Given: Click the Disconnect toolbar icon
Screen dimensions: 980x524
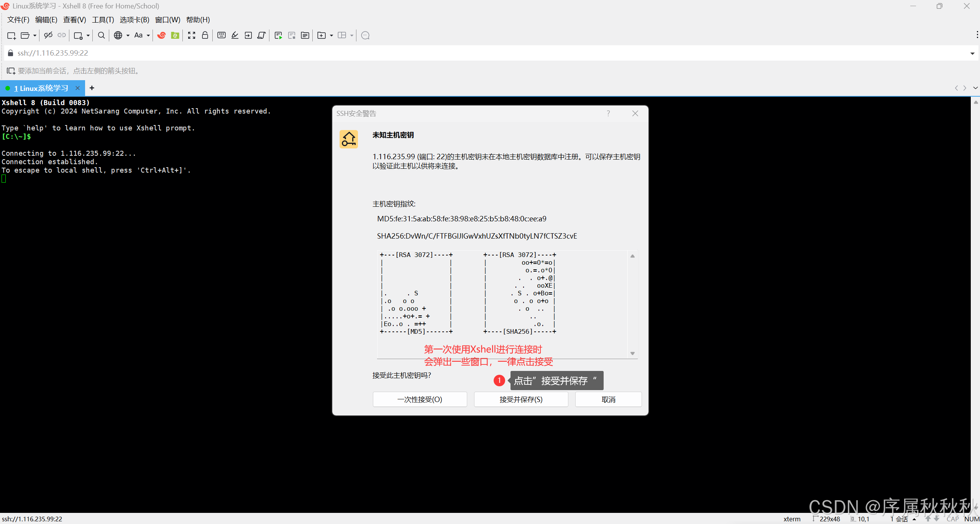Looking at the screenshot, I should click(48, 35).
